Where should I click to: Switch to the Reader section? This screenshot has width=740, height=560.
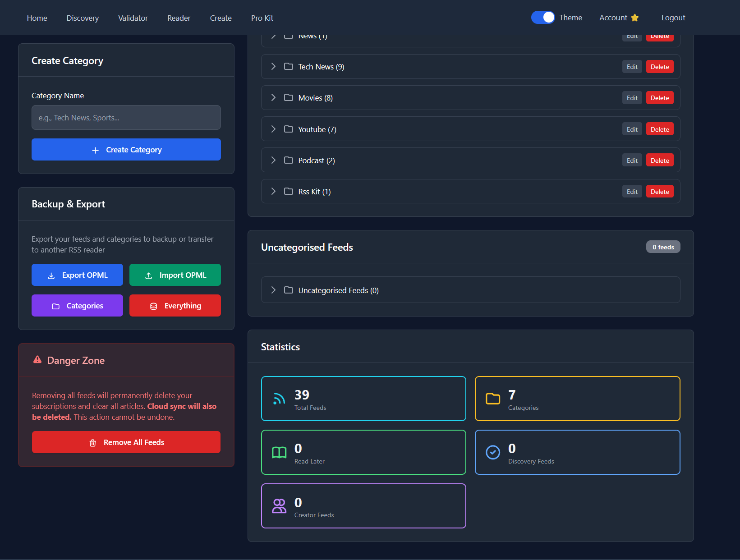click(179, 18)
